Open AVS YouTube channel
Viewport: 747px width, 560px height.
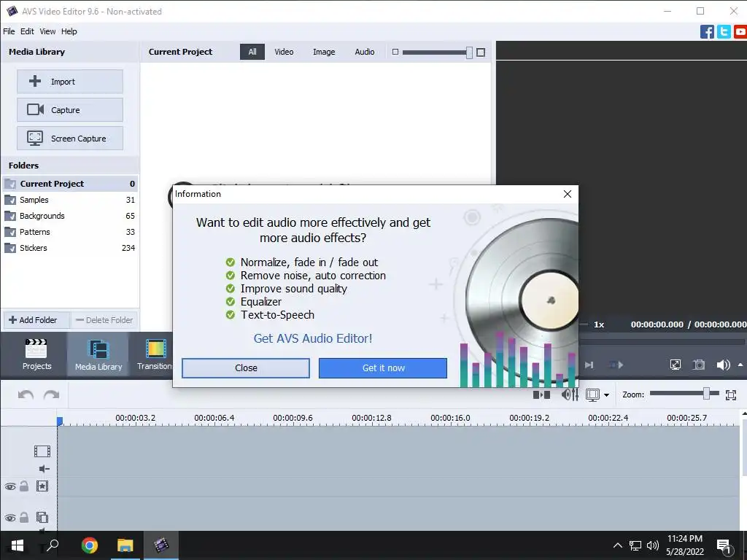tap(740, 32)
